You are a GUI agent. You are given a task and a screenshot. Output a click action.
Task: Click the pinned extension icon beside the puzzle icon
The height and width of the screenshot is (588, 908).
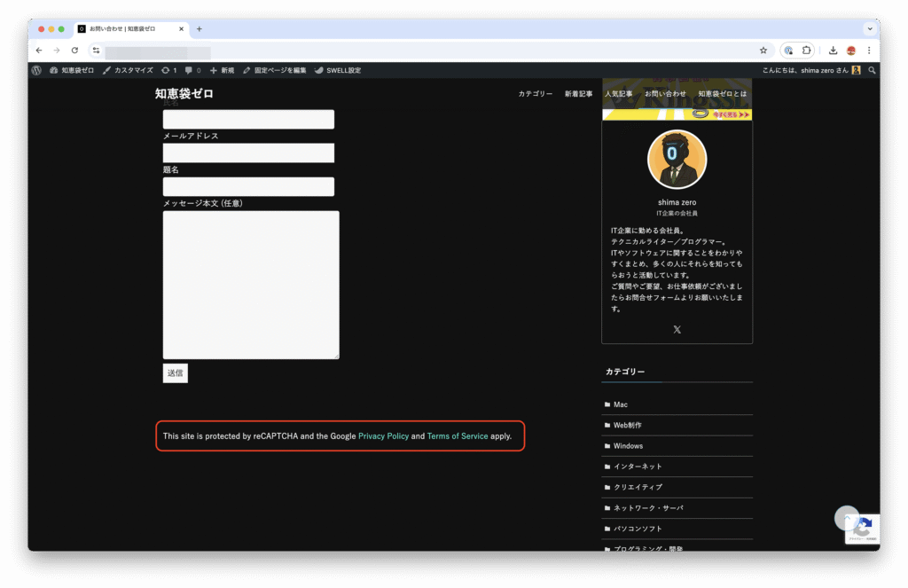pyautogui.click(x=788, y=51)
